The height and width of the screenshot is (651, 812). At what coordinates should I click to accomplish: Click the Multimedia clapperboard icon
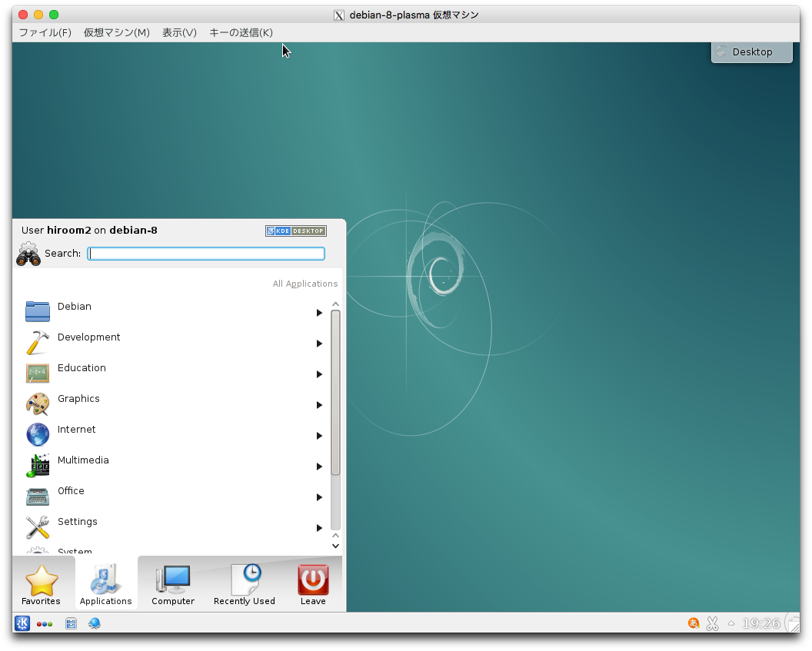(x=37, y=465)
